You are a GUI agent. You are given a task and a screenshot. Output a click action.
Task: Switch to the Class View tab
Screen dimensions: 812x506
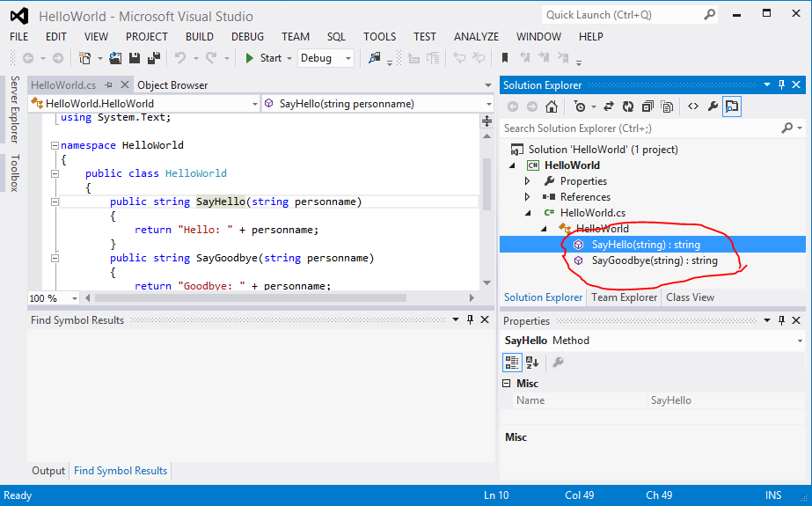point(690,297)
